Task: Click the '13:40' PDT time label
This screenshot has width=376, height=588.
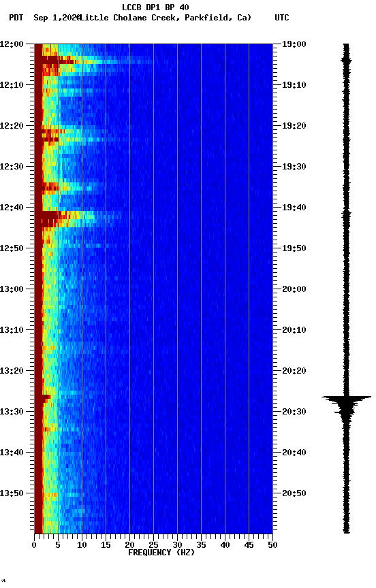Action: [12, 453]
